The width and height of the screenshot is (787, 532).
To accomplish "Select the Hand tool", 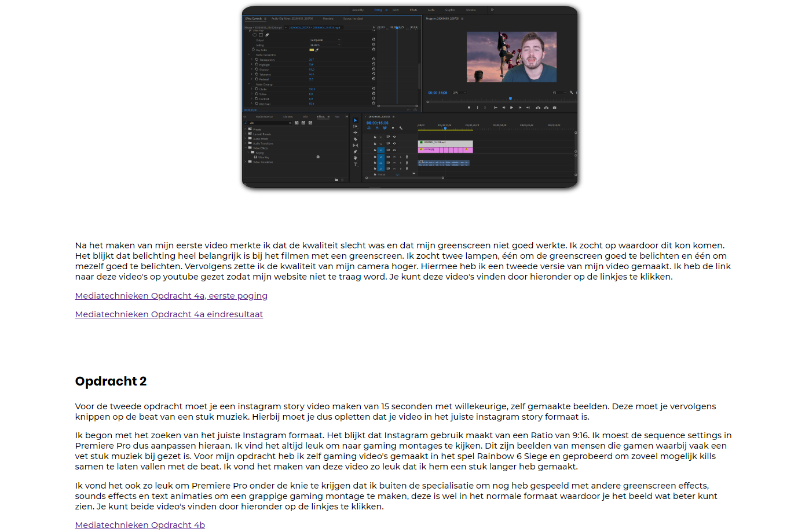I will click(x=356, y=158).
